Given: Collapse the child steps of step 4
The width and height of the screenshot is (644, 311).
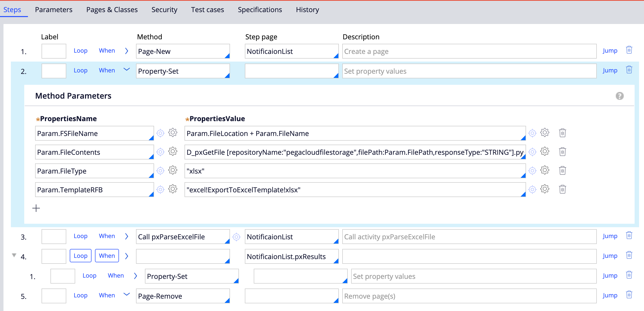Looking at the screenshot, I should 14,255.
